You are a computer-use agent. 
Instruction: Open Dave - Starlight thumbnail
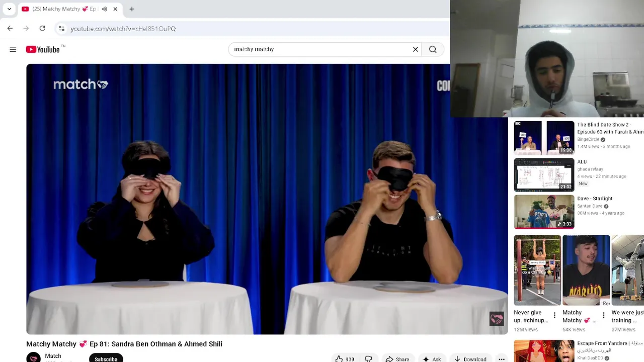tap(544, 212)
